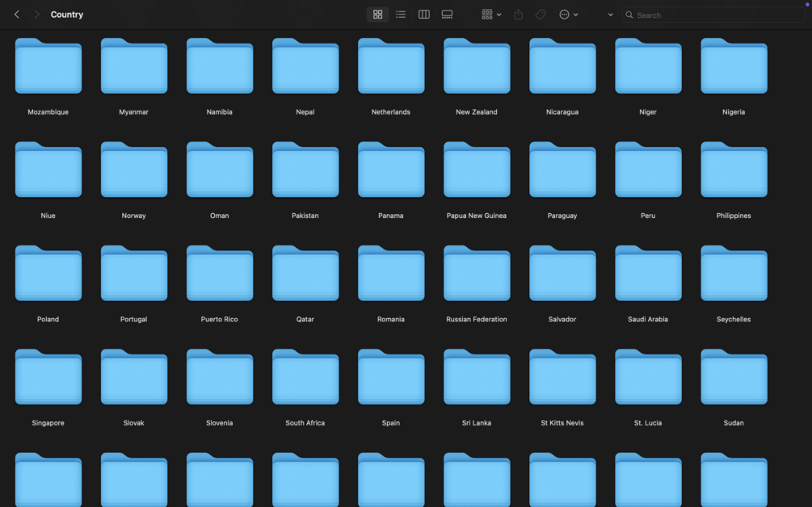Select the Myanmar folder icon
The width and height of the screenshot is (812, 507).
[134, 65]
